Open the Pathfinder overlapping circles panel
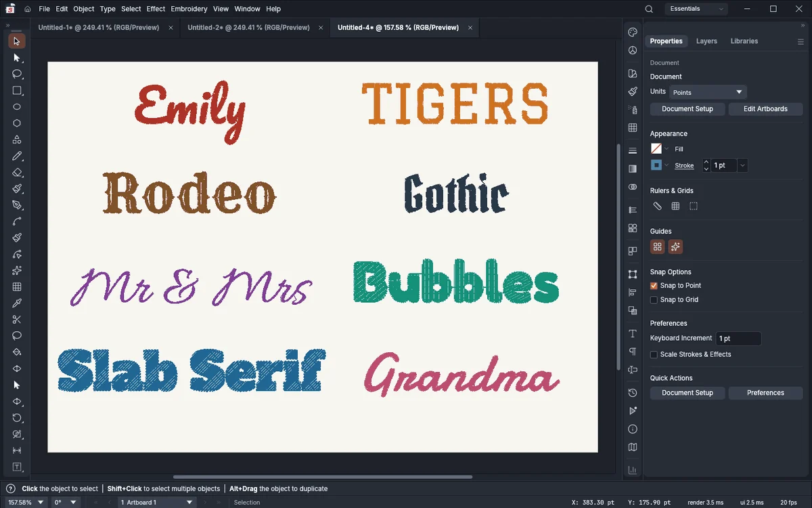Screen dimensions: 812x508 tap(633, 186)
